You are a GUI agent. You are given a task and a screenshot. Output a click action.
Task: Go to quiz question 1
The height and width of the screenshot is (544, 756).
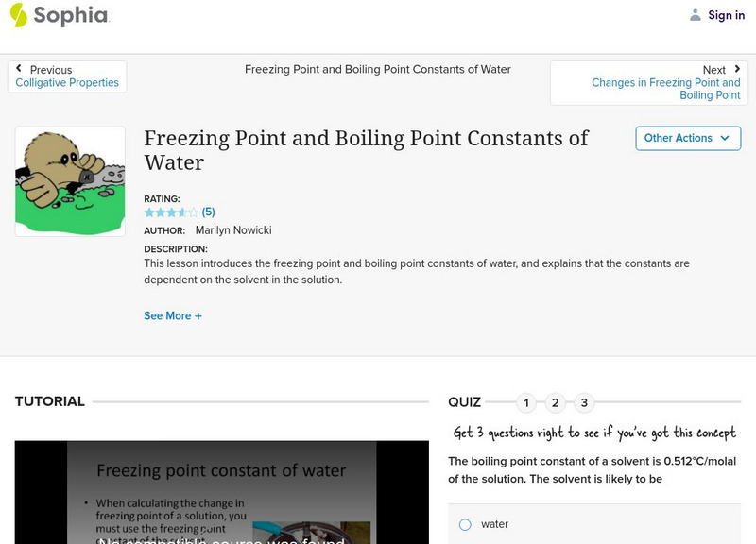[526, 403]
